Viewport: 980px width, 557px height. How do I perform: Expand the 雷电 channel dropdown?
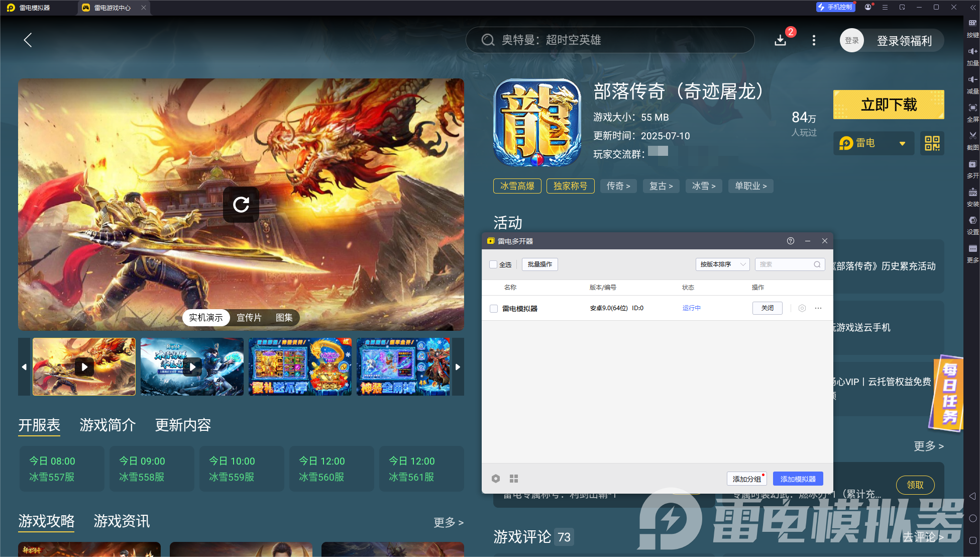902,144
